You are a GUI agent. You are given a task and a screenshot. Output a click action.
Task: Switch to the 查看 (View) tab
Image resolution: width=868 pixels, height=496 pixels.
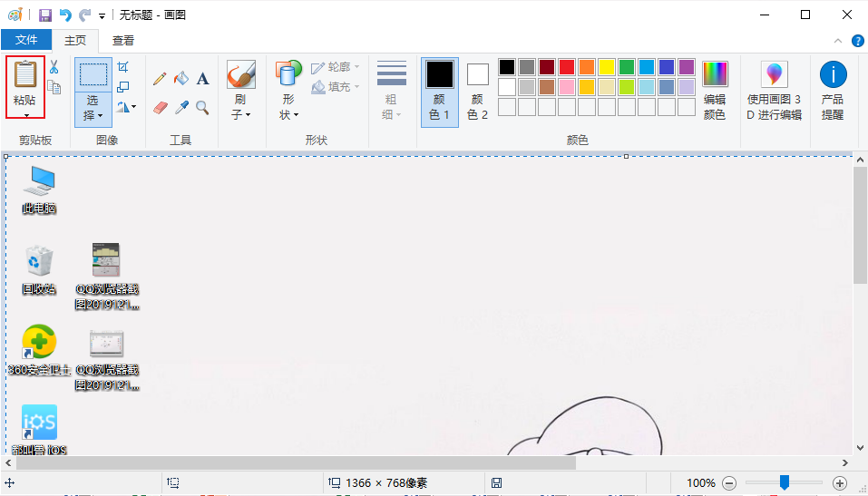123,40
